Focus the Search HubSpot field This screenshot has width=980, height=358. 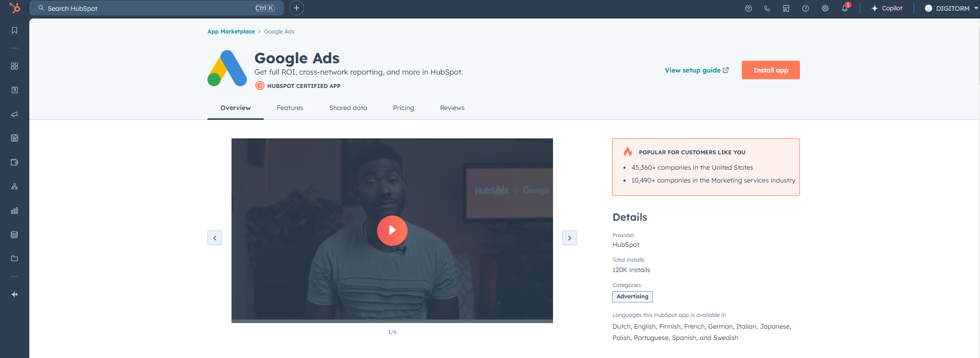(x=157, y=8)
